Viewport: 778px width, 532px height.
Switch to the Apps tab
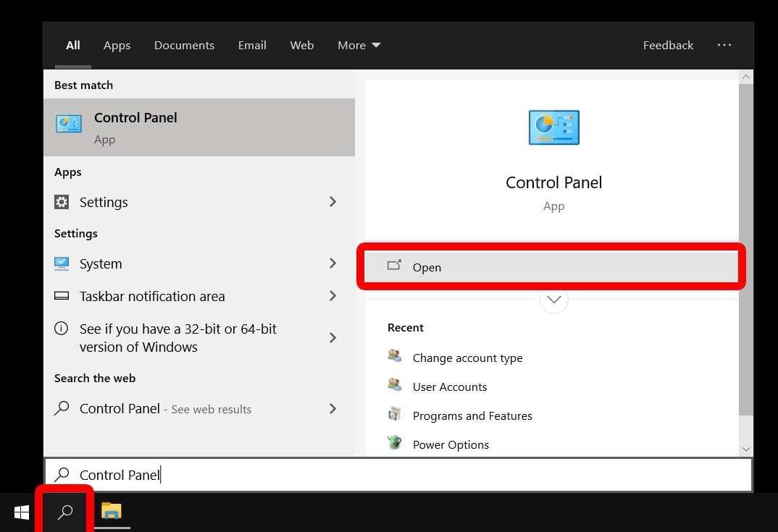pyautogui.click(x=117, y=45)
